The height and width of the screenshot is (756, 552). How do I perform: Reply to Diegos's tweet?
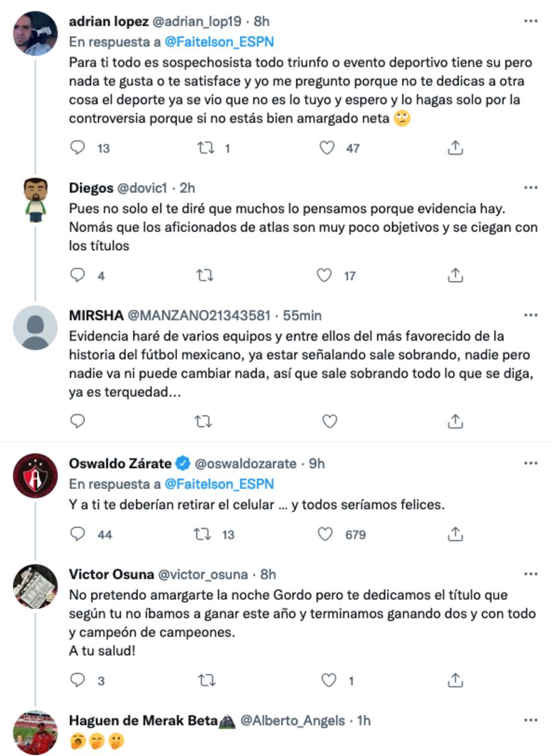tap(78, 275)
